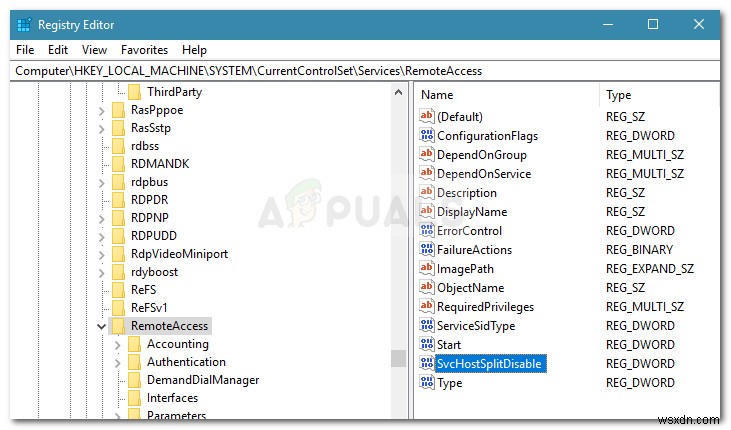Select the Authentication subkey label

click(x=186, y=362)
